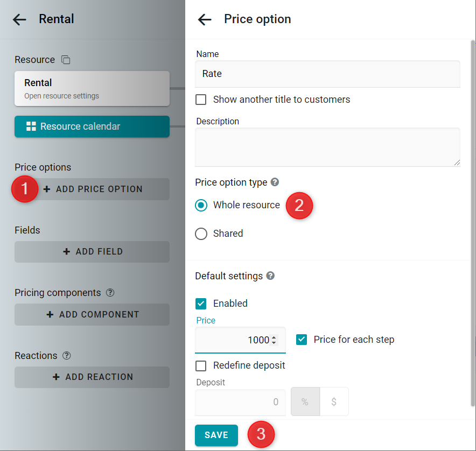Check Show another title to customers
476x451 pixels.
(201, 100)
